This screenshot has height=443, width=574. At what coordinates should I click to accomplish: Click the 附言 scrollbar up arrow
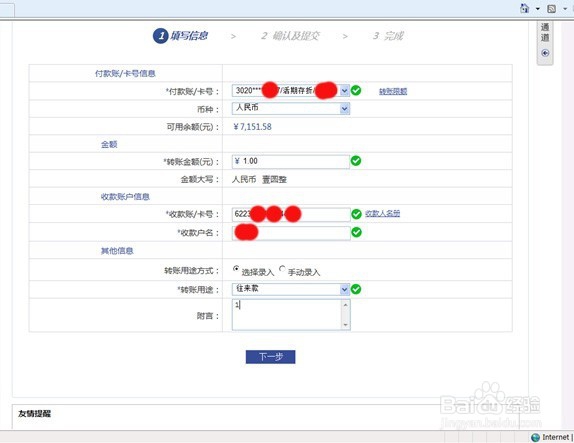point(346,304)
